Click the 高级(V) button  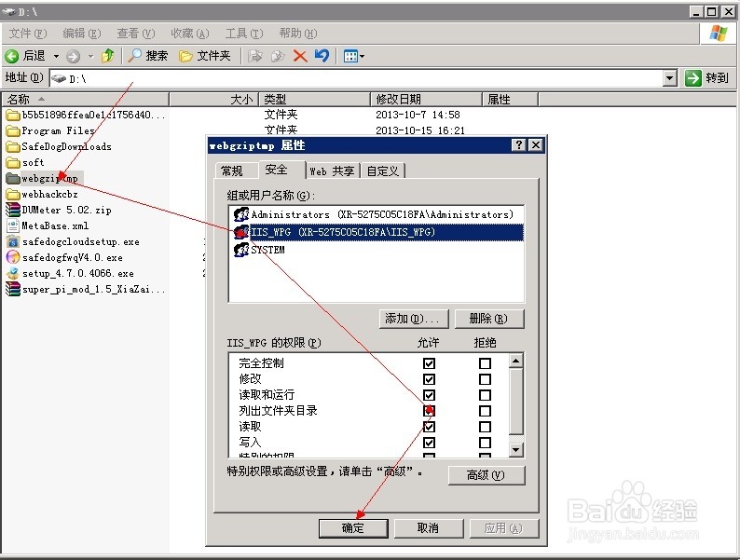486,475
